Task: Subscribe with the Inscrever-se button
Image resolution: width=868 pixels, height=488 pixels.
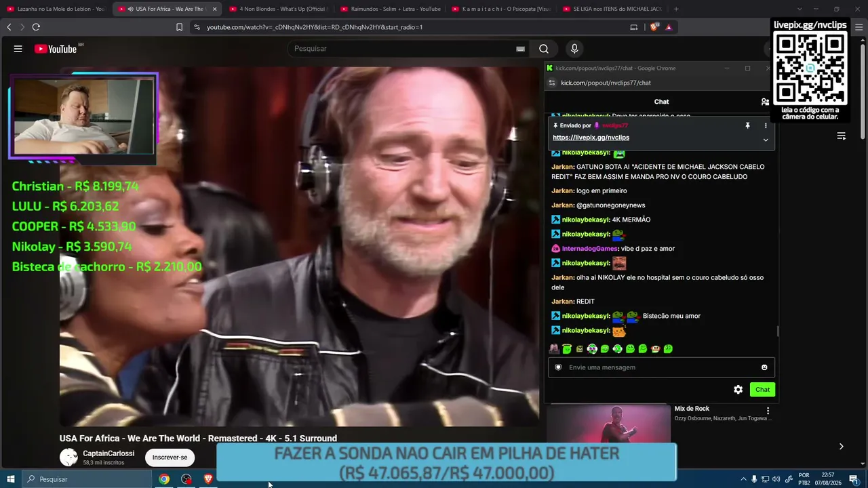Action: 170,457
